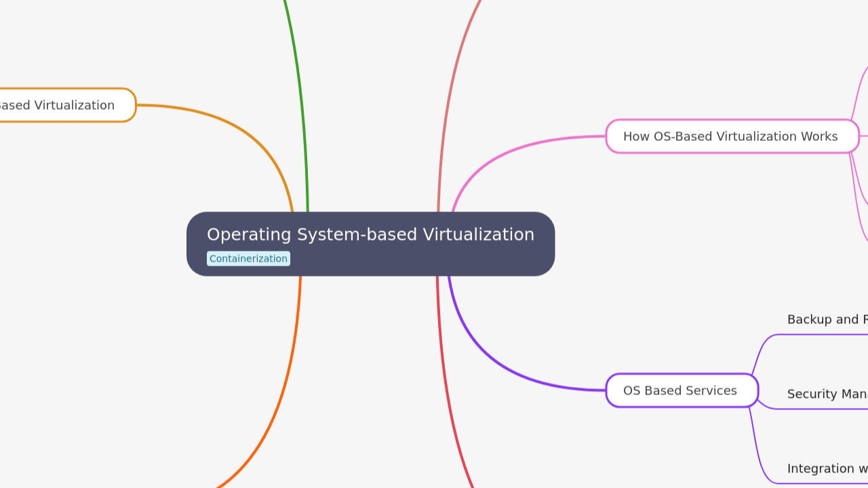This screenshot has width=868, height=488.
Task: Click the Containerization tag
Action: [x=248, y=259]
